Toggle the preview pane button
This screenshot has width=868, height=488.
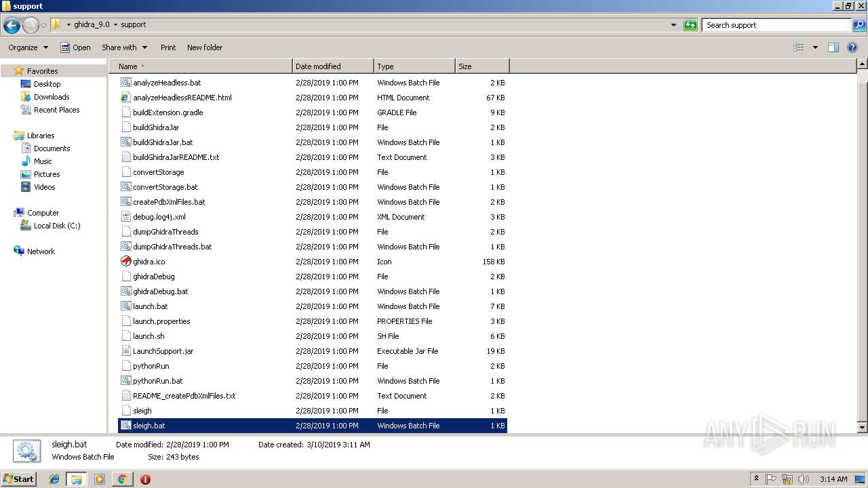click(x=833, y=47)
